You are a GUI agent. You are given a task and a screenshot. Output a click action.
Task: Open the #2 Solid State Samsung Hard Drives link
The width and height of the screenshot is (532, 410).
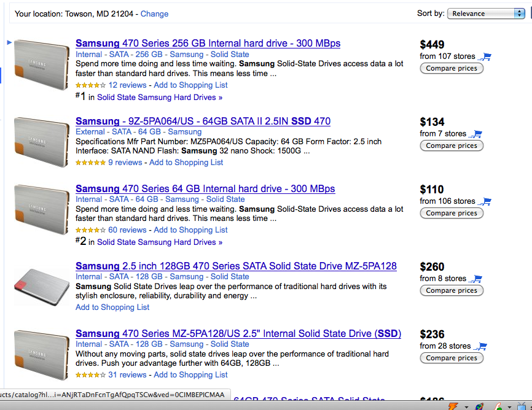click(x=160, y=242)
